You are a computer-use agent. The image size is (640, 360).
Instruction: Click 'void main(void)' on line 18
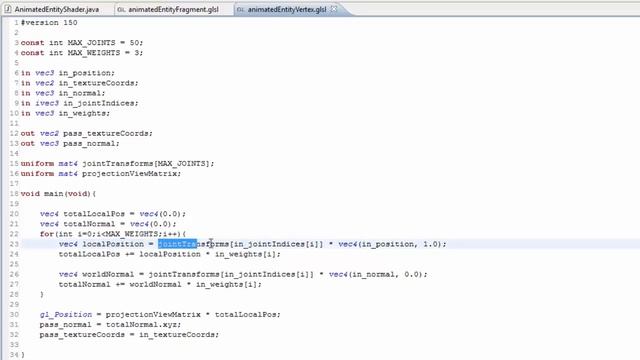tap(56, 194)
